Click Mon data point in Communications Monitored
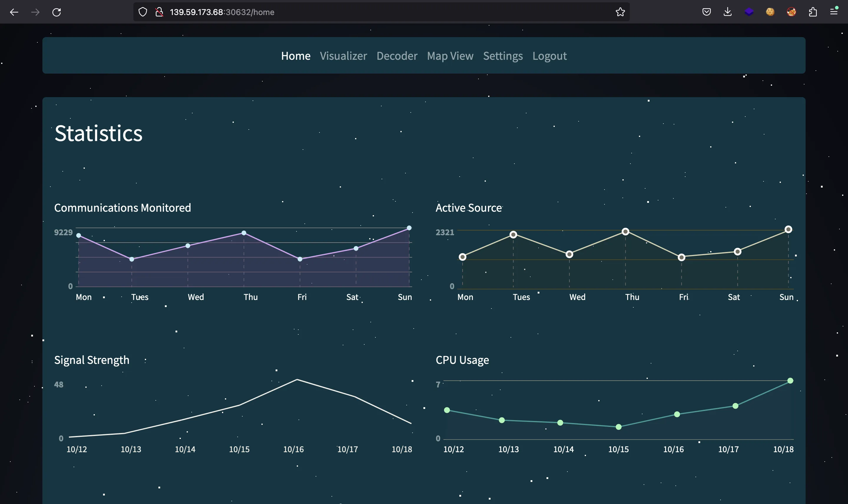The height and width of the screenshot is (504, 848). pyautogui.click(x=78, y=235)
